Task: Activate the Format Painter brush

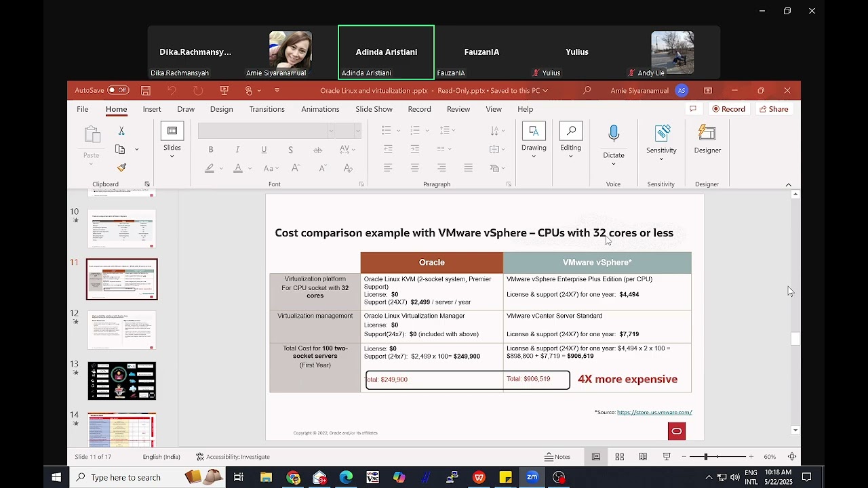Action: click(x=121, y=167)
